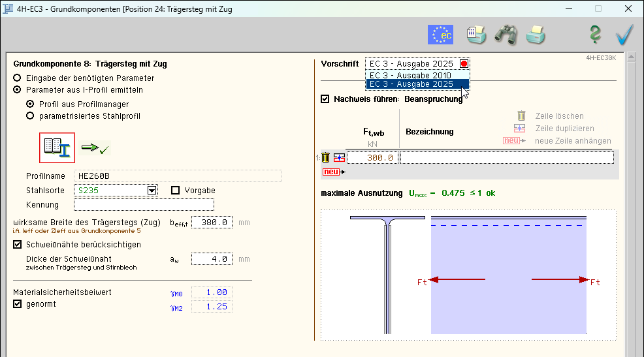Confirm with the blue checkmark icon

(624, 35)
